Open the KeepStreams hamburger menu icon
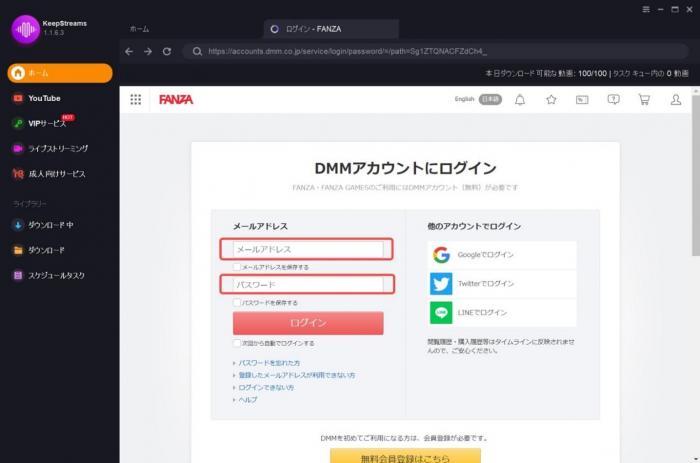This screenshot has height=463, width=700. 646,9
